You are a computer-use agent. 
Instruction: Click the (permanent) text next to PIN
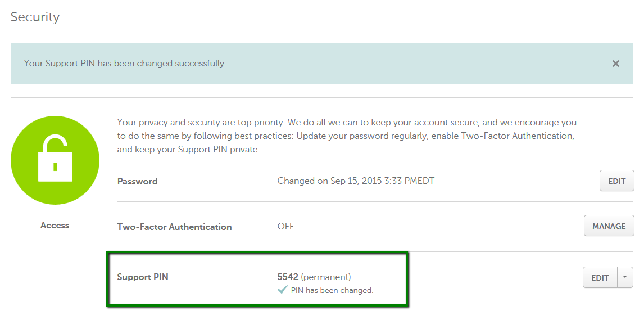tap(326, 277)
